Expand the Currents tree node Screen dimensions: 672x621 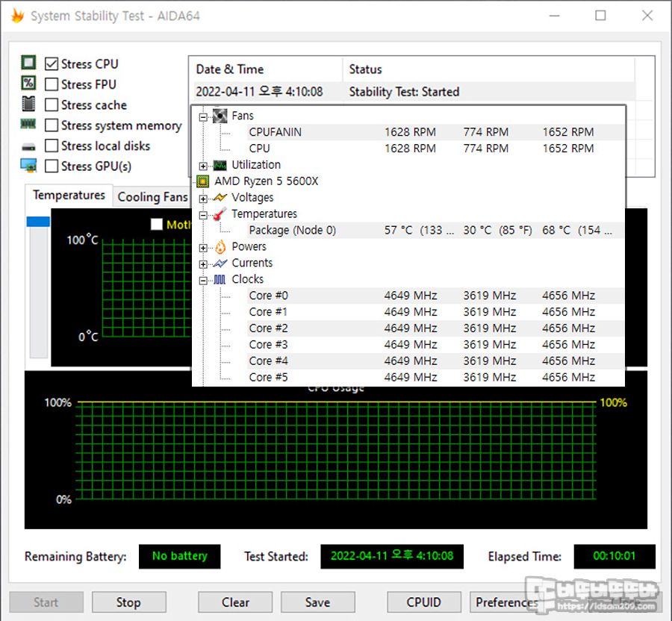(203, 264)
